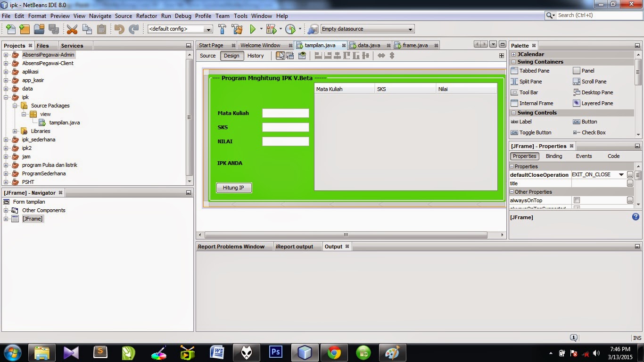Enable the alwaysOnTop checkbox in Properties
Screen dimensions: 644x362
[578, 200]
